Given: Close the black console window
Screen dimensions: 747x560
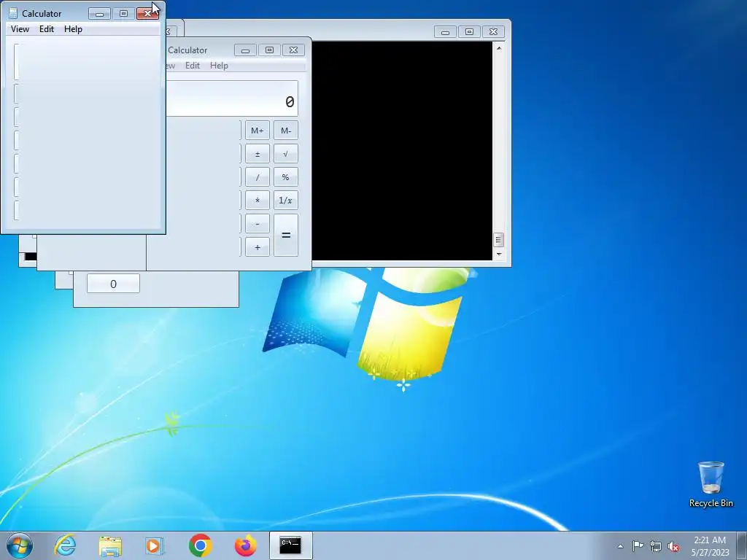Looking at the screenshot, I should coord(493,32).
